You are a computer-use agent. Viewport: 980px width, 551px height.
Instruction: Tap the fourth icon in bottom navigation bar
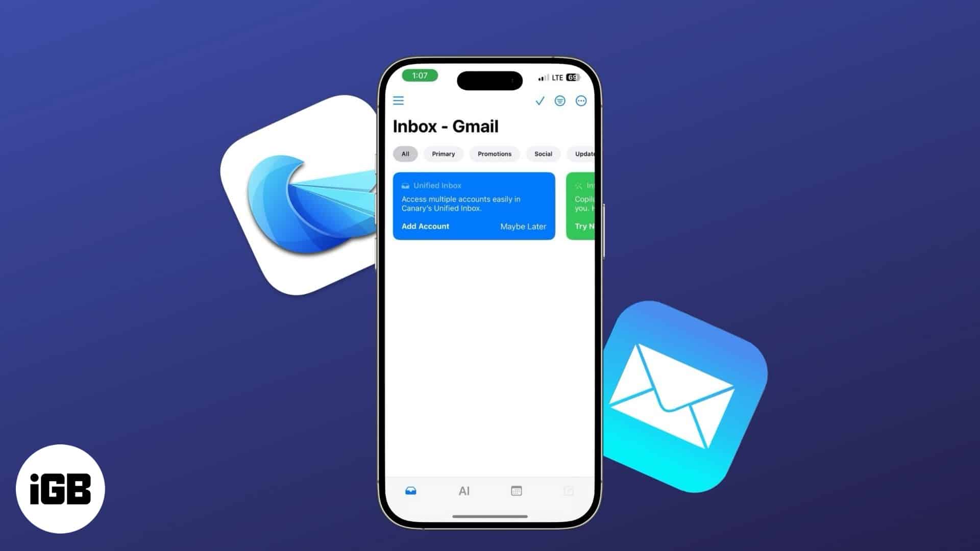click(569, 490)
